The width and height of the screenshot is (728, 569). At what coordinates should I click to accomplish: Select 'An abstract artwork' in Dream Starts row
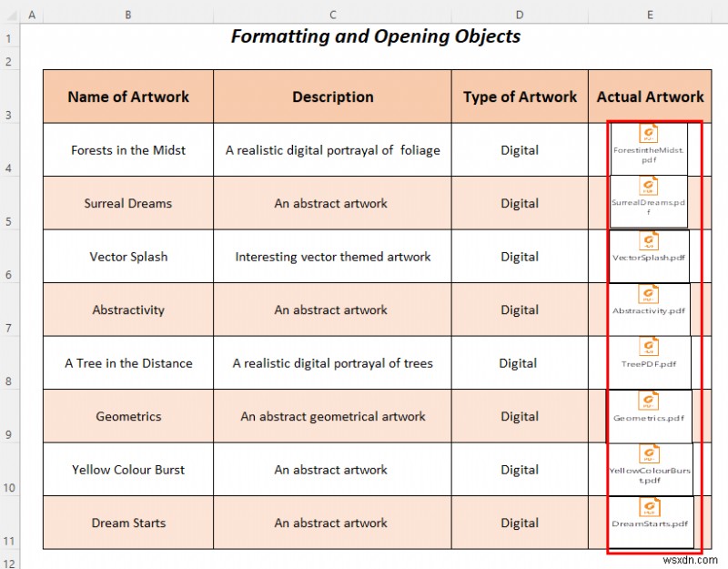332,523
